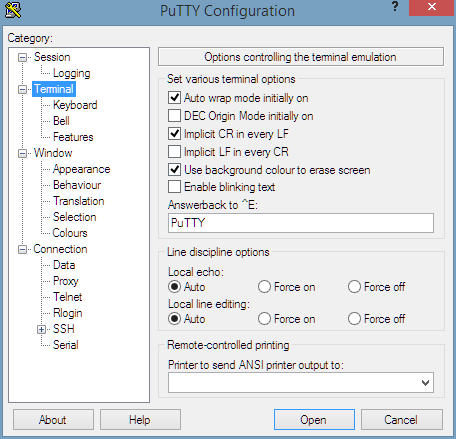Uncheck Auto wrap mode initially on
Viewport: 456px width, 439px height.
pos(174,98)
